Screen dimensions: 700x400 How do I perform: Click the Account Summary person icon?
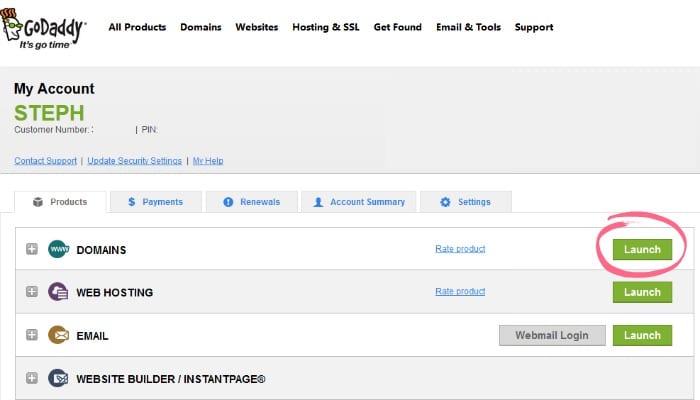318,202
